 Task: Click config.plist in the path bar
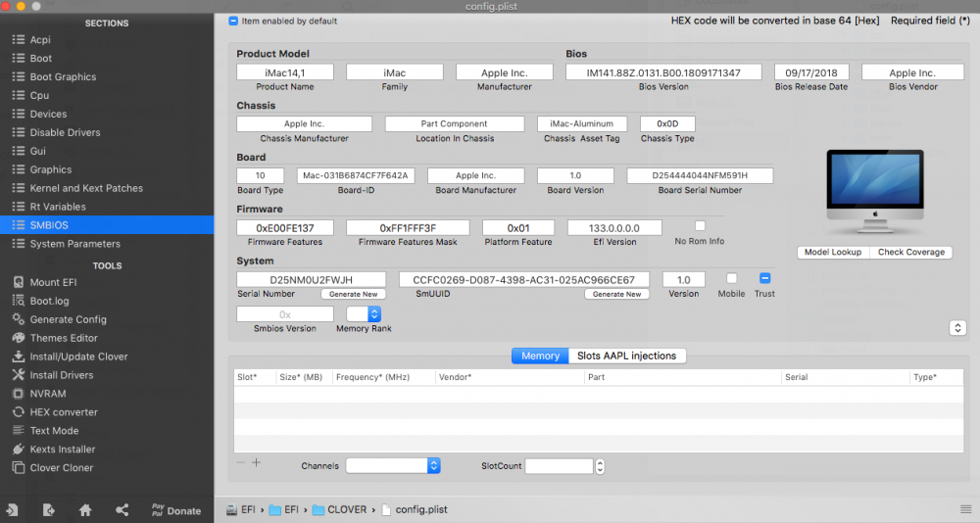[x=415, y=509]
